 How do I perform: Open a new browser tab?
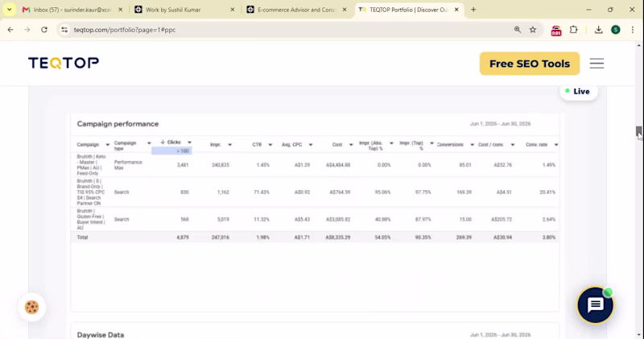473,10
